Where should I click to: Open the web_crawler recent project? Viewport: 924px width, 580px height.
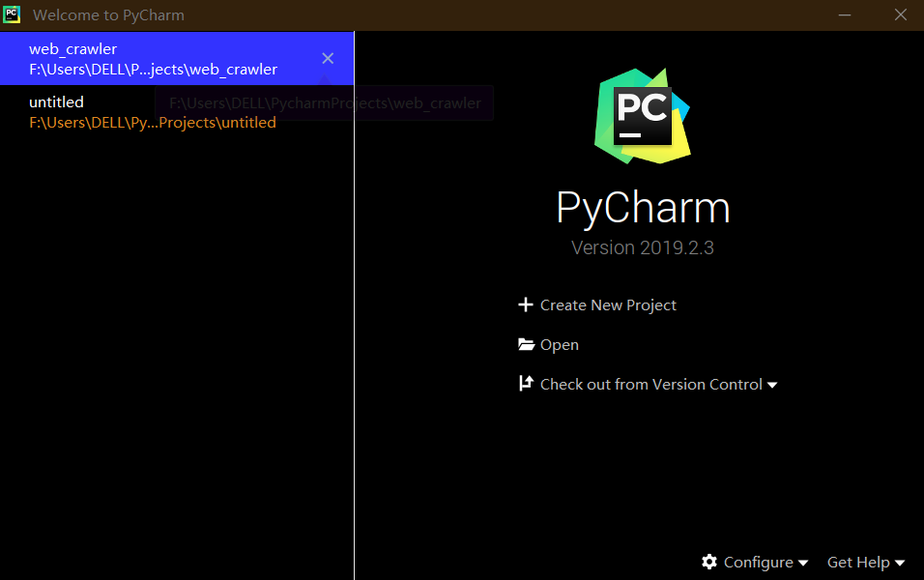point(177,58)
